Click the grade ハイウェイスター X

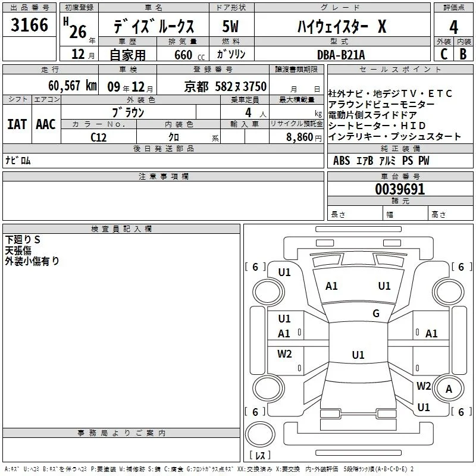(342, 26)
